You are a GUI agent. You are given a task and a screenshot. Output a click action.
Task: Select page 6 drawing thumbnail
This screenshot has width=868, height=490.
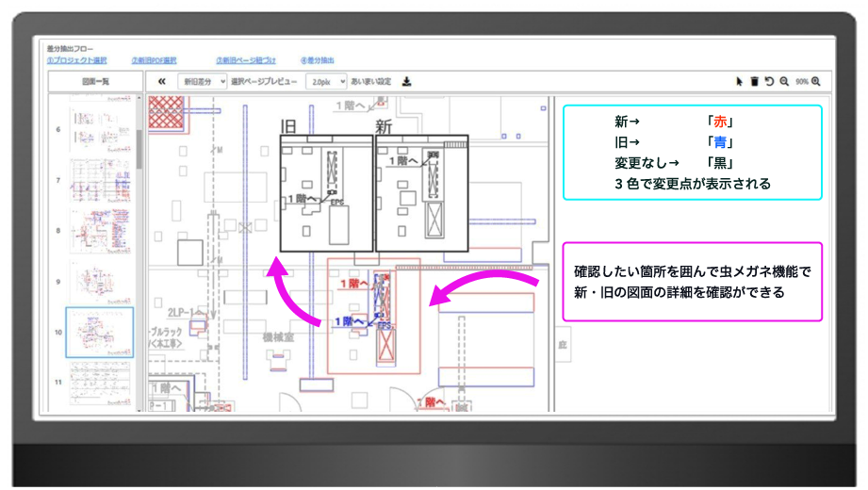click(101, 129)
